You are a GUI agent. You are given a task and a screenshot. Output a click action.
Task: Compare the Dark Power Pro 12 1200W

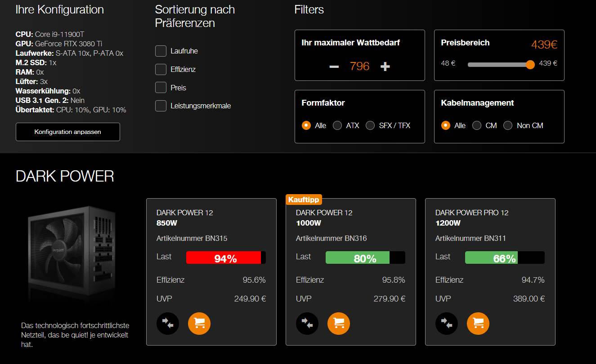(x=447, y=324)
